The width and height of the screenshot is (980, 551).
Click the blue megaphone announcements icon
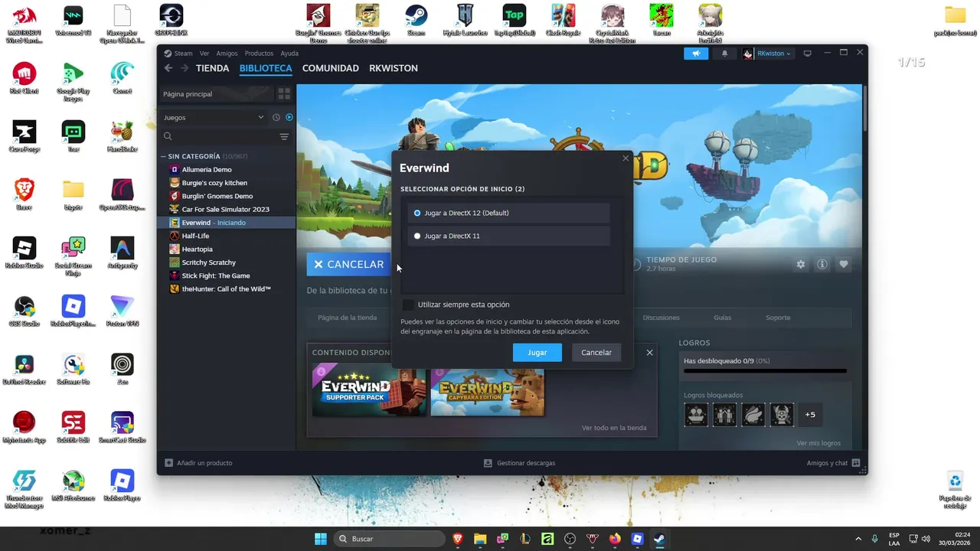[696, 54]
